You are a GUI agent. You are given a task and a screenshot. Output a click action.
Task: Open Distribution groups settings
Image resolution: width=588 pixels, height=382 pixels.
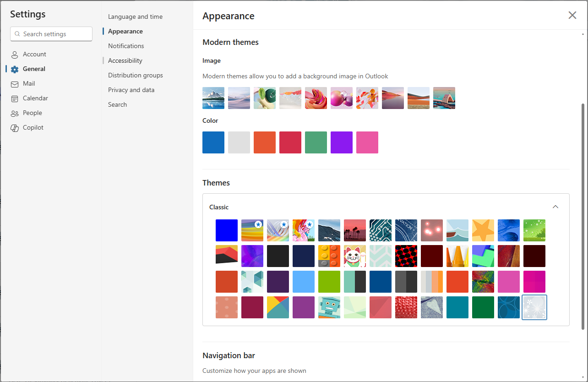(135, 75)
